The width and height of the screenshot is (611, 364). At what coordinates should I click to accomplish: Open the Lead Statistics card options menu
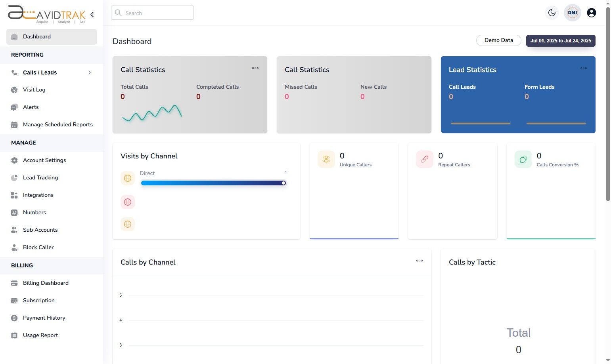pos(583,68)
